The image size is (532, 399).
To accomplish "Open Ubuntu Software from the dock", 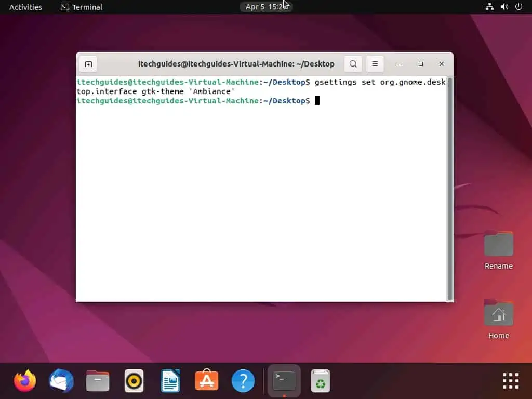I will (x=206, y=380).
